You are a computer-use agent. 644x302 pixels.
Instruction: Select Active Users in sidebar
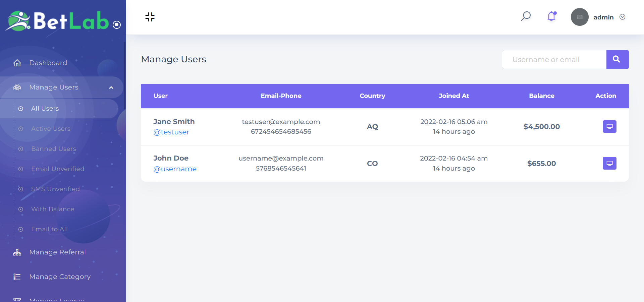(x=51, y=129)
